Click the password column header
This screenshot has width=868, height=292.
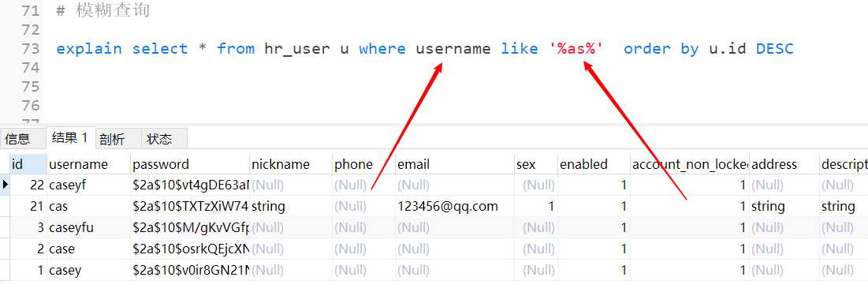coord(190,165)
